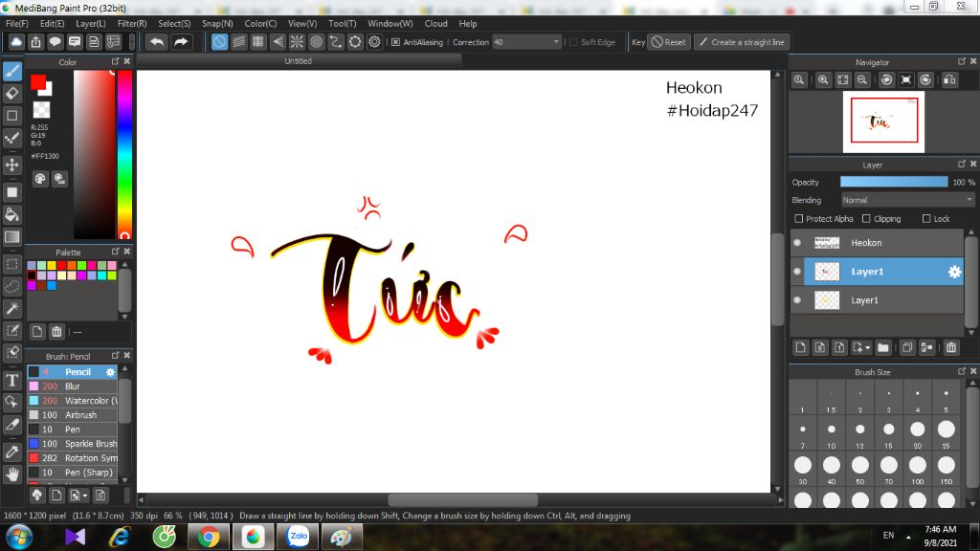Delete palette color with trash icon
The height and width of the screenshot is (551, 980).
(x=56, y=332)
